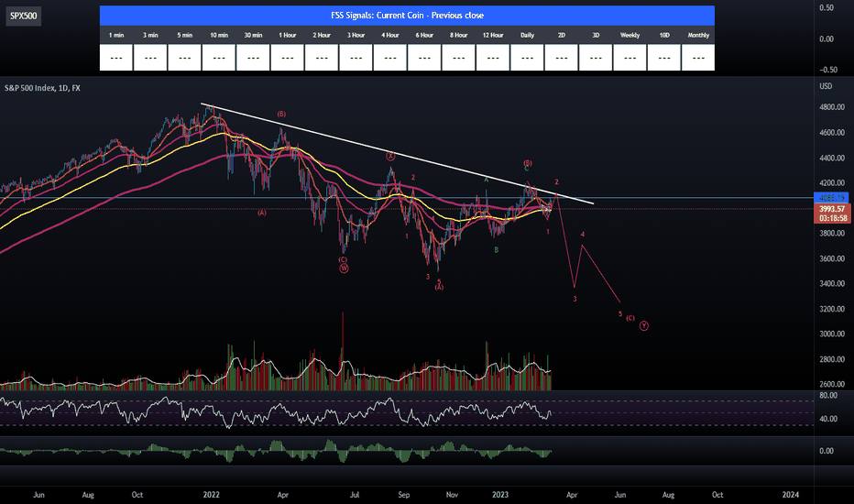Open the S&P 500 Index, 1D, FX legend
The width and height of the screenshot is (854, 504).
click(x=42, y=88)
